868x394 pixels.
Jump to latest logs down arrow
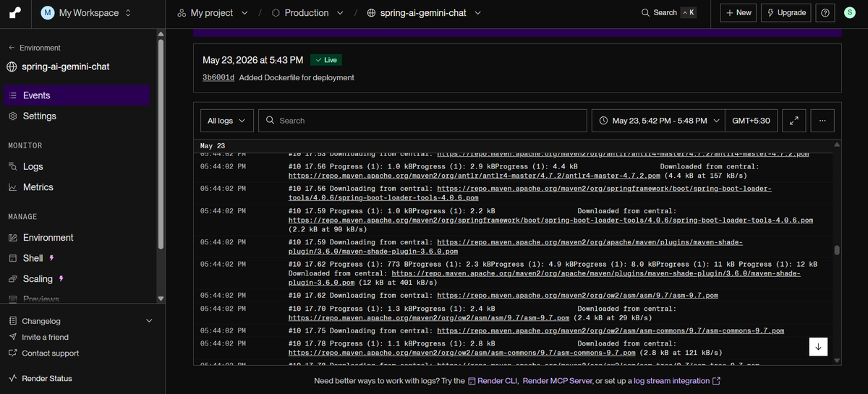pos(818,346)
